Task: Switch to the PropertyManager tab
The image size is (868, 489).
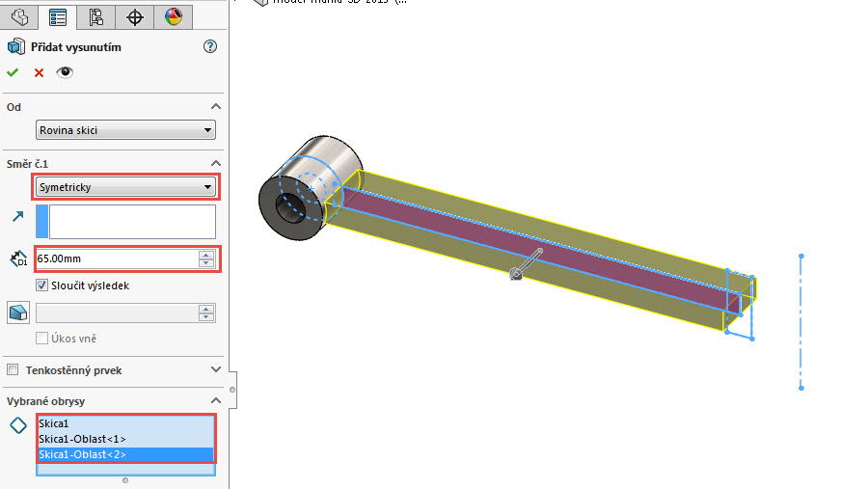Action: pyautogui.click(x=58, y=16)
